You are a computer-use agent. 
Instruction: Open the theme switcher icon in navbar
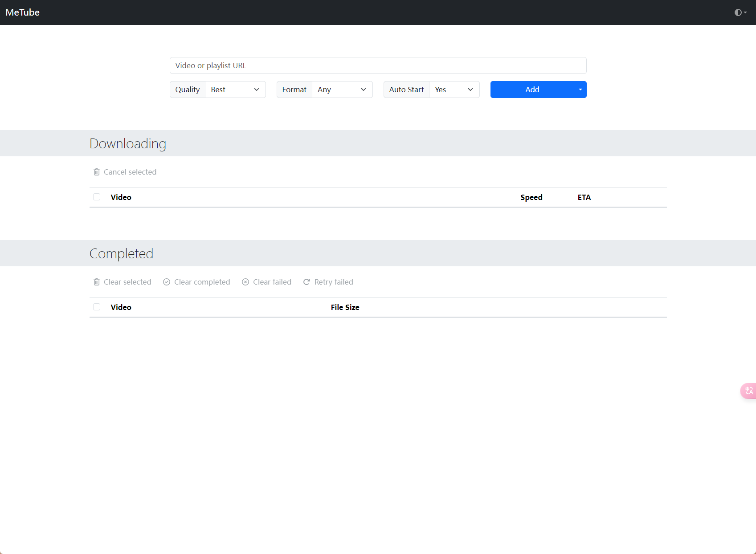[740, 12]
